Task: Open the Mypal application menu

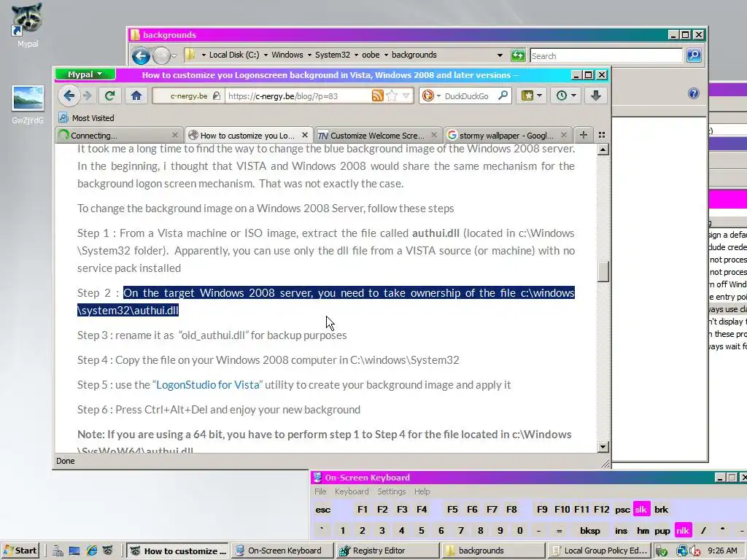Action: click(x=85, y=74)
